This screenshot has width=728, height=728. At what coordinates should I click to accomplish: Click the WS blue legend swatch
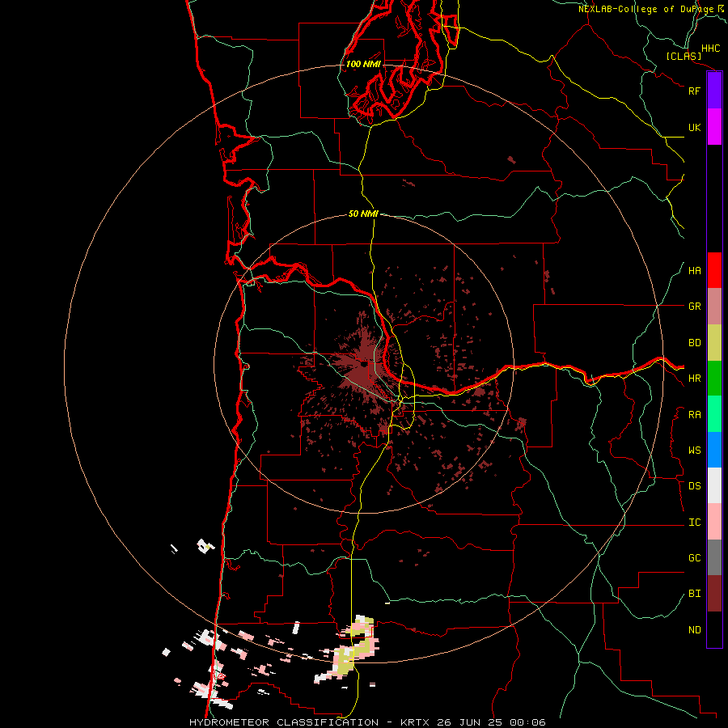click(x=714, y=450)
